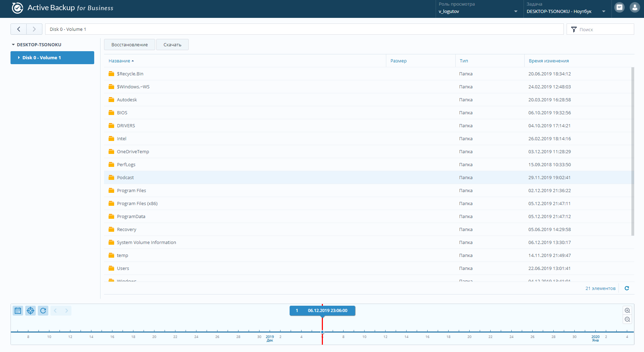
Task: Open the task dropdown DESKTOP-TSONOKU - Ноутбук
Action: point(566,11)
